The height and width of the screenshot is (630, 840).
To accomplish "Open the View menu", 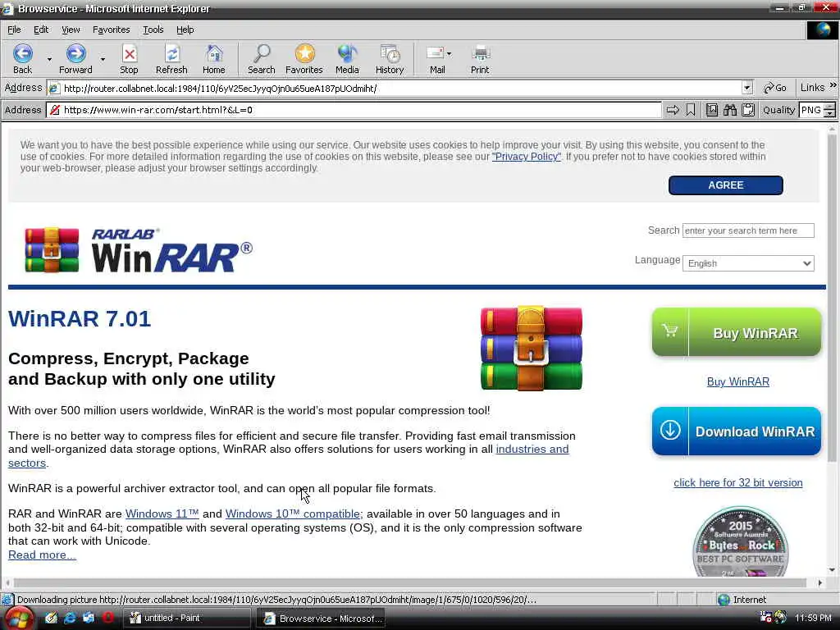I will 71,30.
